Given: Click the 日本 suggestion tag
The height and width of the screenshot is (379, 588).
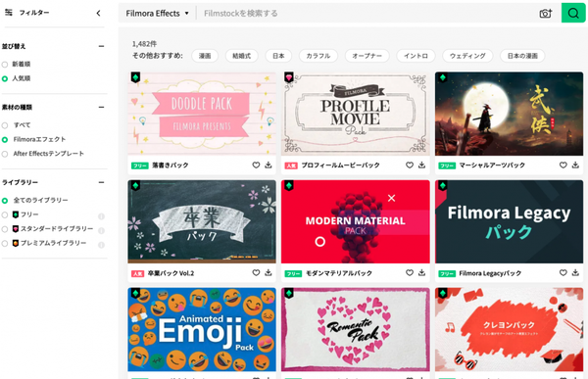Looking at the screenshot, I should coord(278,56).
